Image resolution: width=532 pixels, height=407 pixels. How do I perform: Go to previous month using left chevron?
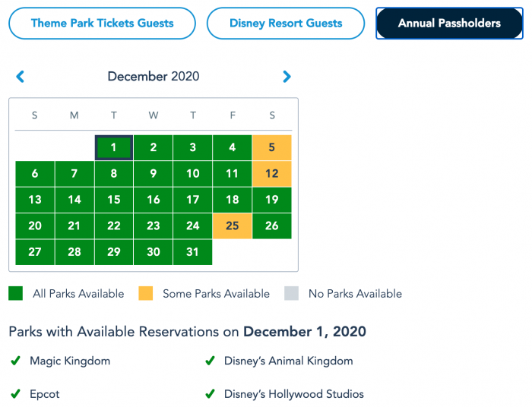pyautogui.click(x=21, y=76)
